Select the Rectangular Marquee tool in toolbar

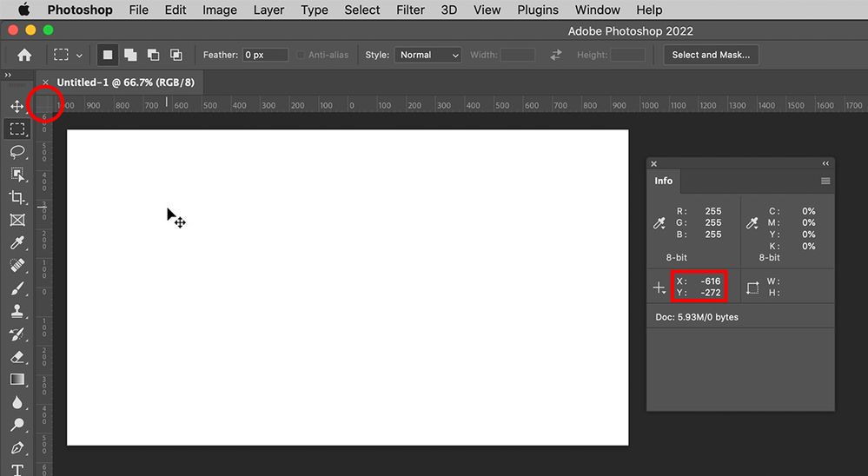17,129
